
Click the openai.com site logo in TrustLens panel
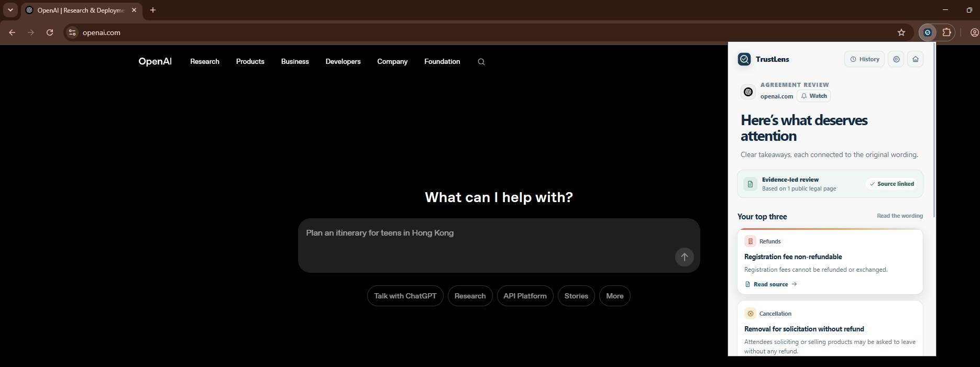[748, 92]
